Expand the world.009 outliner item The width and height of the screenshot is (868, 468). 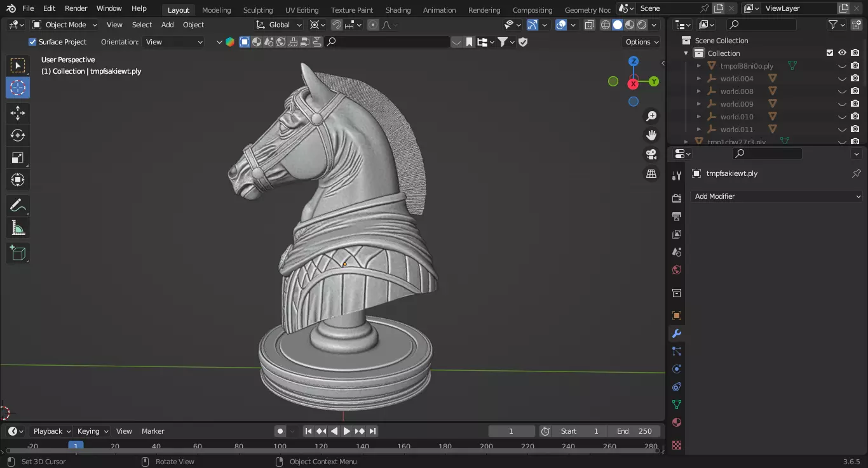tap(699, 104)
